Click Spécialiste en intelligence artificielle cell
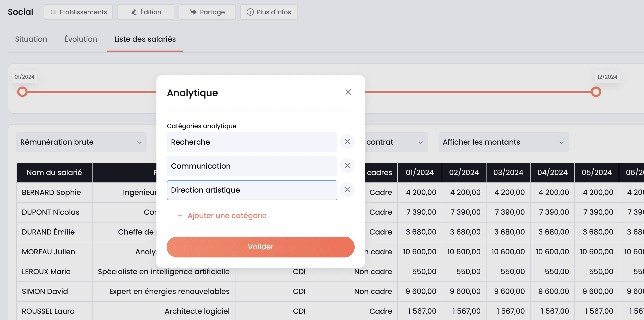Screen dimensions: 644x320 tap(164, 272)
